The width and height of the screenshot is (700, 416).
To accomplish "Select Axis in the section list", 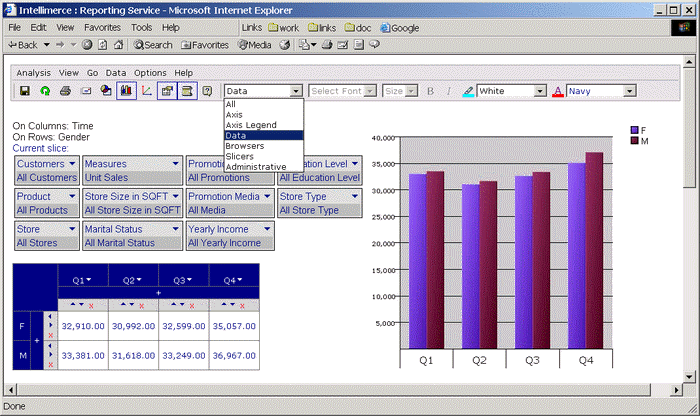I will [x=264, y=115].
